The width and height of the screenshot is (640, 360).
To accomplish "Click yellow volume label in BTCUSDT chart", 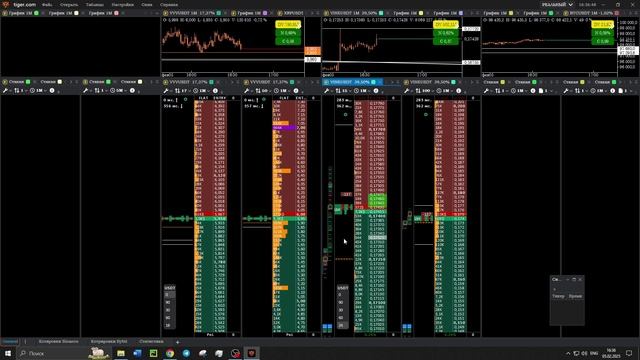I will point(602,25).
